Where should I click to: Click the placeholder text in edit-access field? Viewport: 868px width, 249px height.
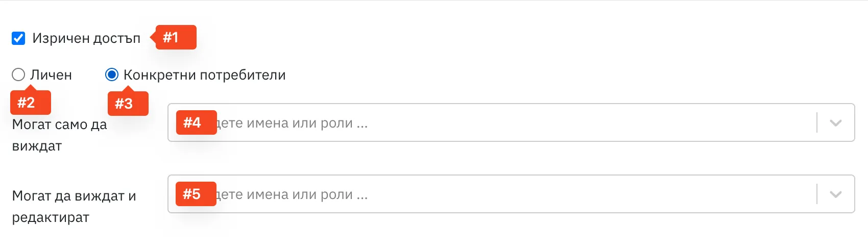[292, 194]
